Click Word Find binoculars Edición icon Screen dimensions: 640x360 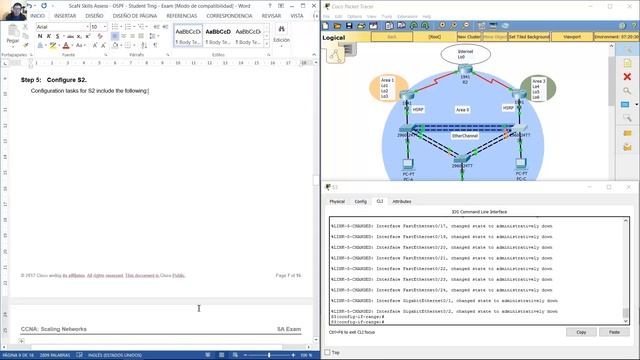coord(281,29)
